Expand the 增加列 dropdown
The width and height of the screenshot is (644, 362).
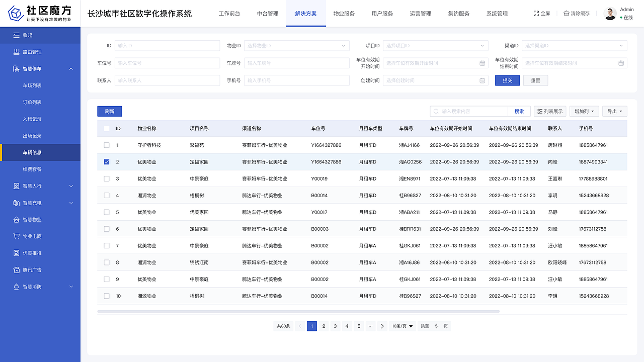pyautogui.click(x=584, y=111)
